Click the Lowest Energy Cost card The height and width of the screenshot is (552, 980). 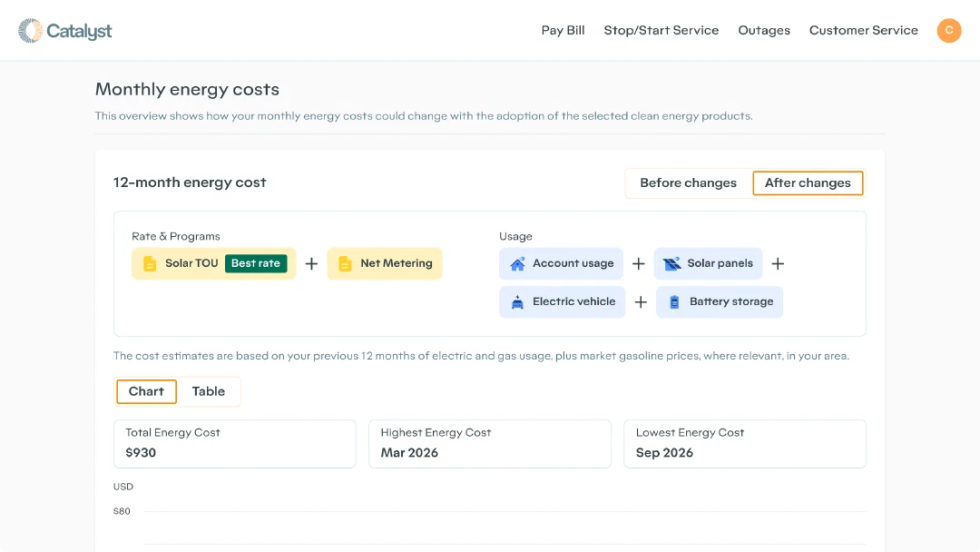click(x=744, y=444)
